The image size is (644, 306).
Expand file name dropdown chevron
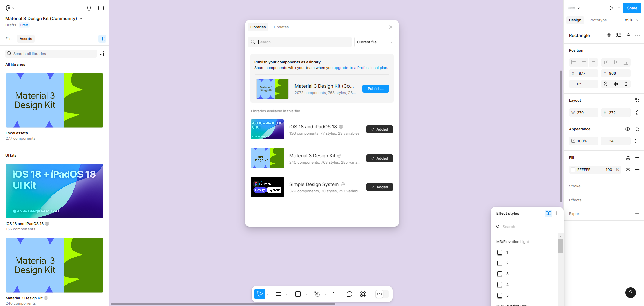(x=81, y=19)
